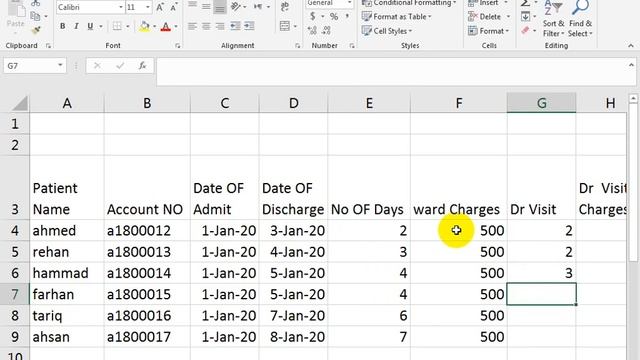Click the Orientation text angle icon

click(236, 6)
